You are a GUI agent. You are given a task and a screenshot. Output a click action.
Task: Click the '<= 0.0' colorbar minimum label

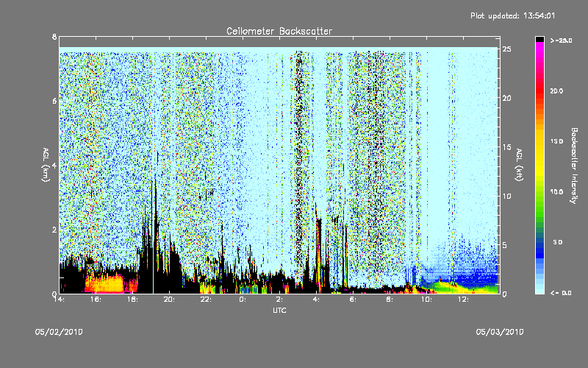[561, 293]
